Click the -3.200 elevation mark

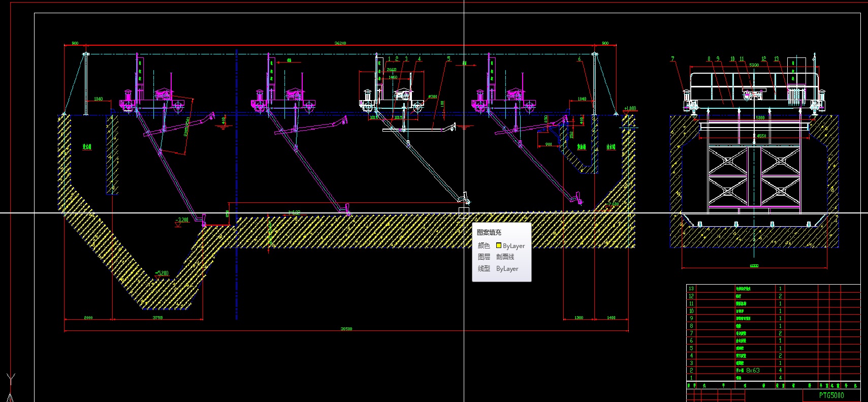182,220
